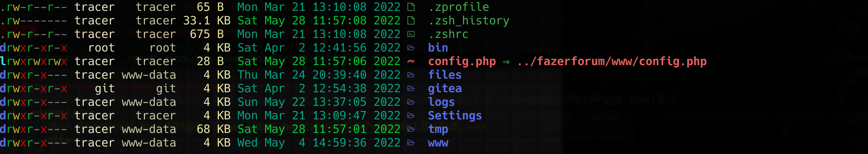
Task: Click the folder icon beside bin
Action: tap(411, 48)
